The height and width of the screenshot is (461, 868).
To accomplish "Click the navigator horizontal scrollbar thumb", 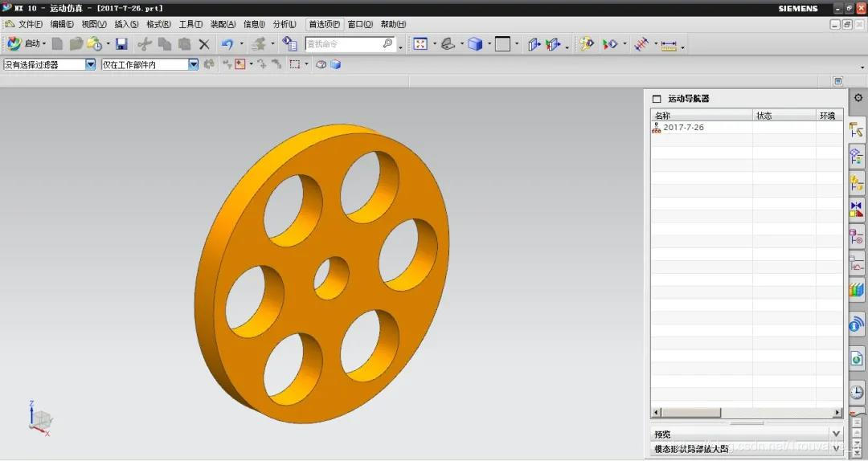I will [x=691, y=413].
